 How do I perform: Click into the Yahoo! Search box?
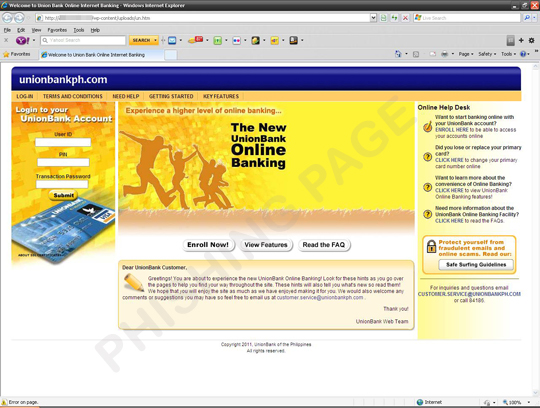(83, 40)
